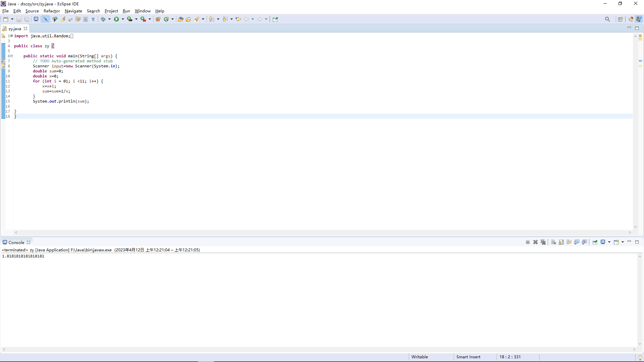644x362 pixels.
Task: Toggle Pin Console button
Action: click(x=595, y=242)
